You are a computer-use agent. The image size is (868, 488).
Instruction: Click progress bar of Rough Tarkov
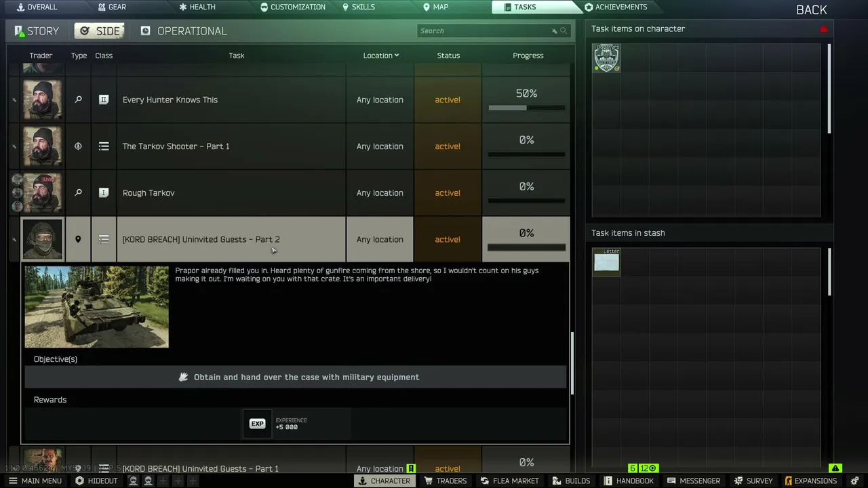(x=526, y=201)
